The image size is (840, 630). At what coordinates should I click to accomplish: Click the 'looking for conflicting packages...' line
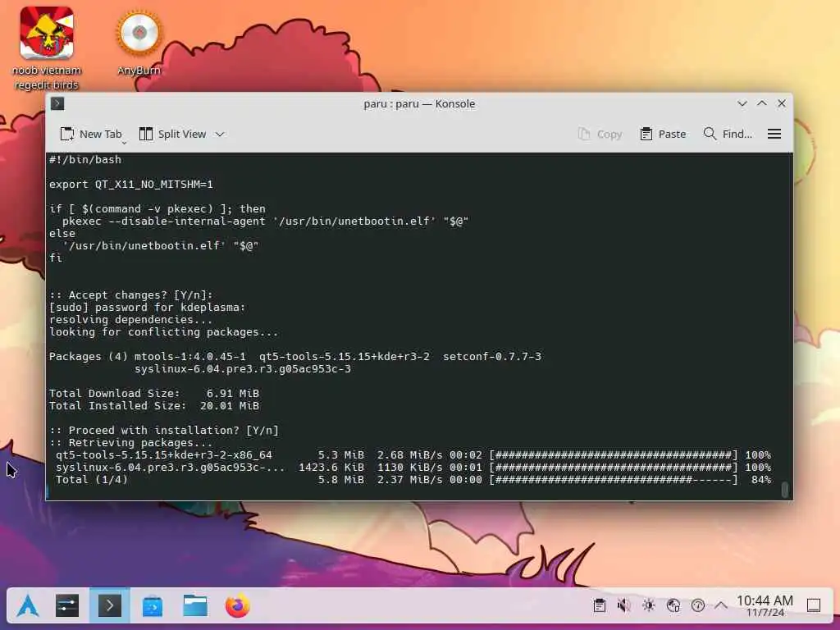(x=164, y=332)
